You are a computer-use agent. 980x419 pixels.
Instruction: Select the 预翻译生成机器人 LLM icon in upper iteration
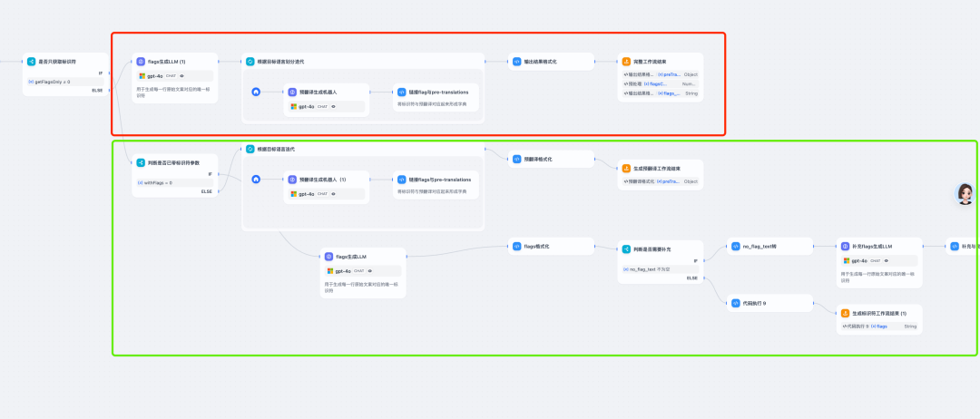(x=292, y=92)
